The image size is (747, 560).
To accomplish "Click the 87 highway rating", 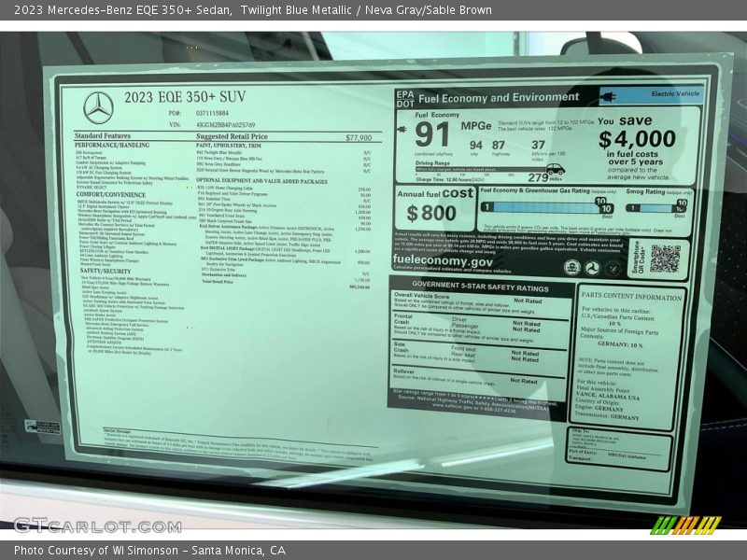I will [499, 146].
